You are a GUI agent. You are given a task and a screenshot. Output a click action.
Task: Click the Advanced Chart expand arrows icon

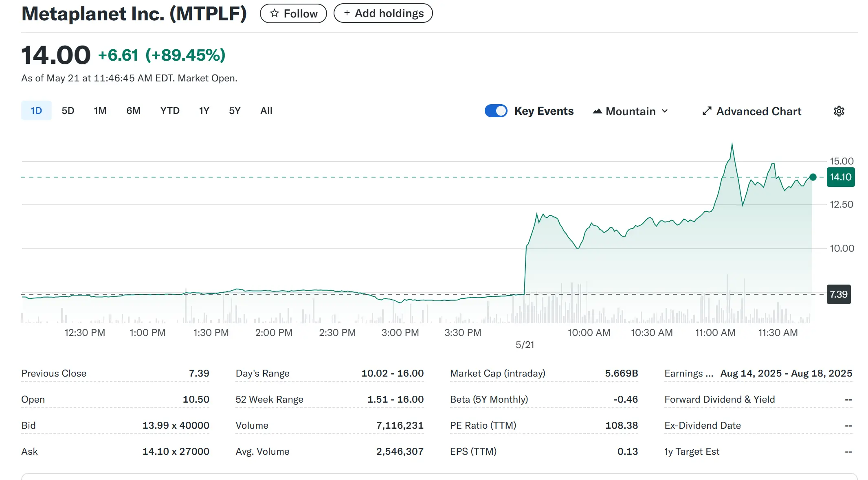pos(707,111)
